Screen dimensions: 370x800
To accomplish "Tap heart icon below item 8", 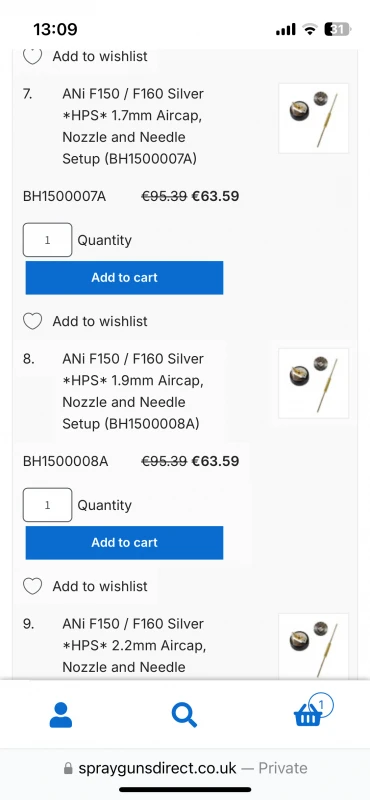I will pos(33,586).
